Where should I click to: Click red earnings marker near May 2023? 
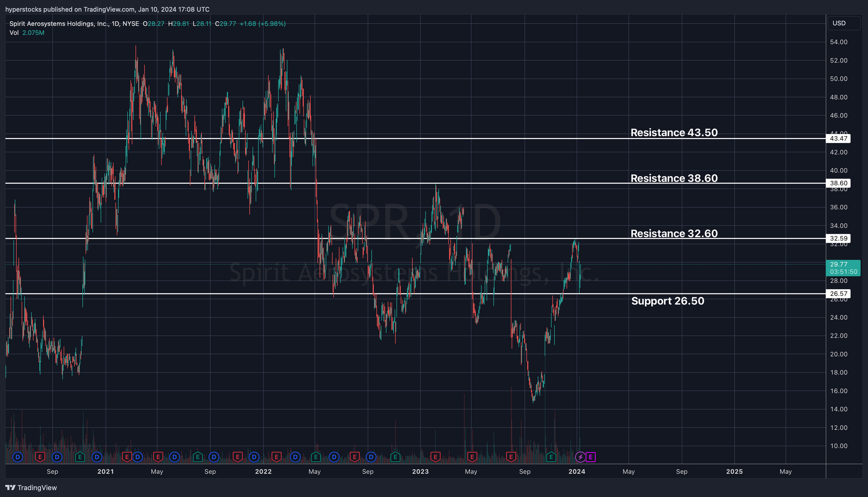(x=472, y=457)
